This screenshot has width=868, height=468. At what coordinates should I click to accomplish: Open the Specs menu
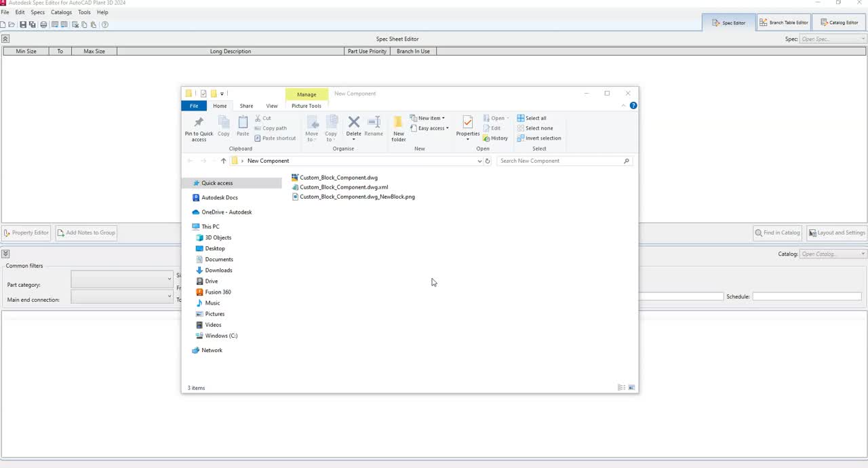[x=38, y=12]
